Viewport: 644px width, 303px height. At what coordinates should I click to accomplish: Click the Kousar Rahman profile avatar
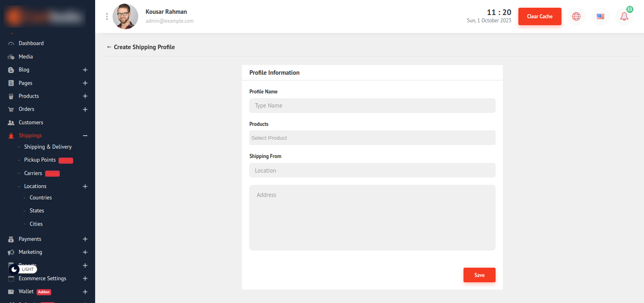[x=125, y=17]
